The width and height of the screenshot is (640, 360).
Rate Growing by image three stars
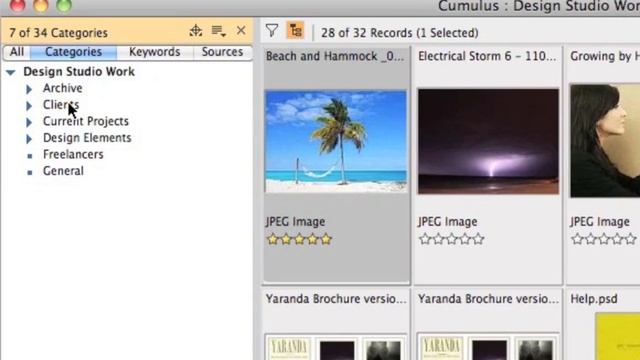click(604, 239)
